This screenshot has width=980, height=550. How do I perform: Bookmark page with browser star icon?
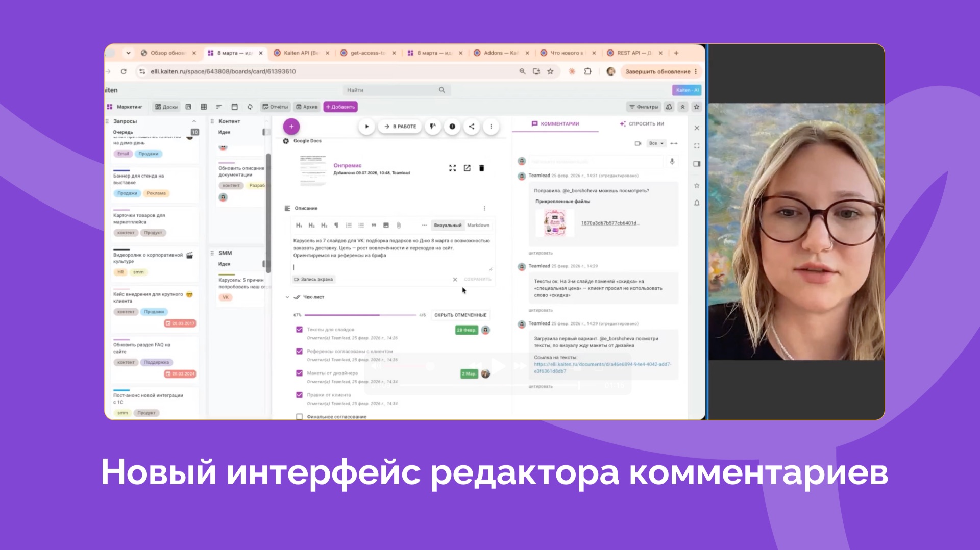point(550,71)
